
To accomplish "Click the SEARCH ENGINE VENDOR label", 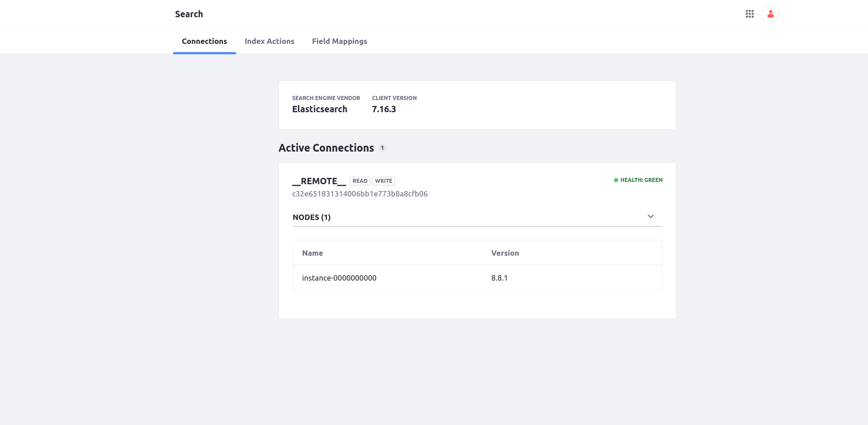I will click(326, 98).
